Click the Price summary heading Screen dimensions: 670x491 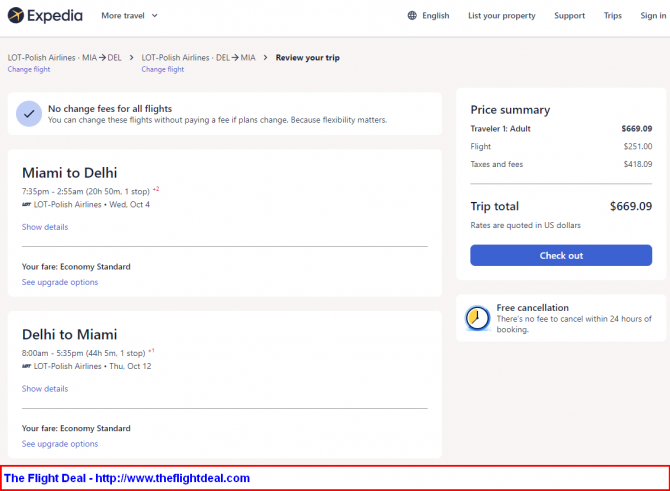tap(510, 110)
